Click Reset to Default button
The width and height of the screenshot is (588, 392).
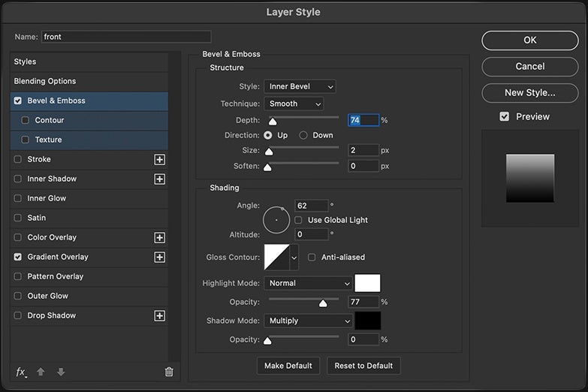(x=363, y=366)
